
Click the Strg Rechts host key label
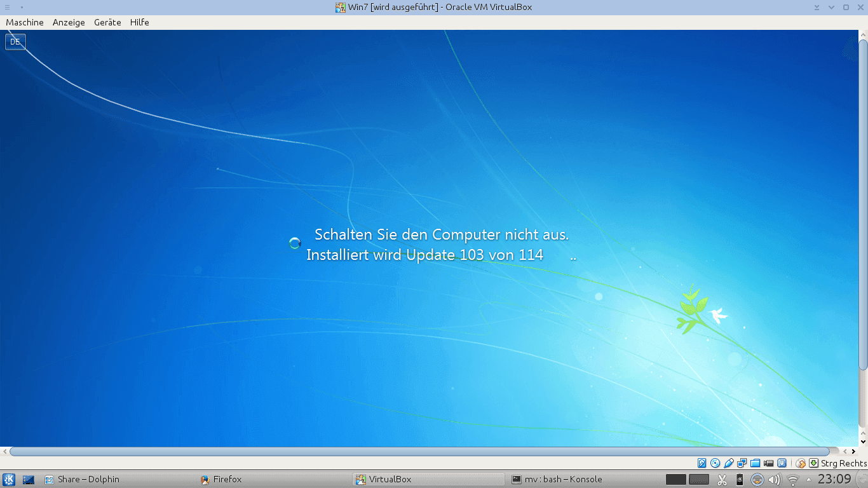(x=844, y=463)
